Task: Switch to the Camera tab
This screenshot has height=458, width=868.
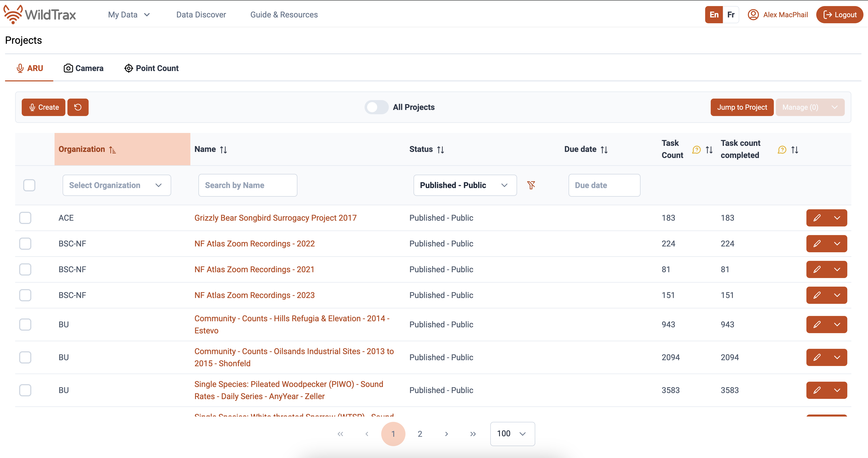Action: tap(84, 68)
